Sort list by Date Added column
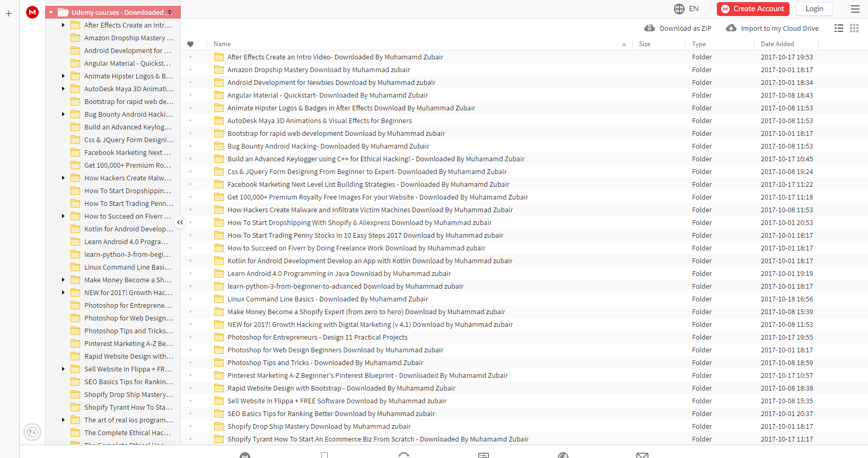Image resolution: width=868 pixels, height=458 pixels. 786,44
